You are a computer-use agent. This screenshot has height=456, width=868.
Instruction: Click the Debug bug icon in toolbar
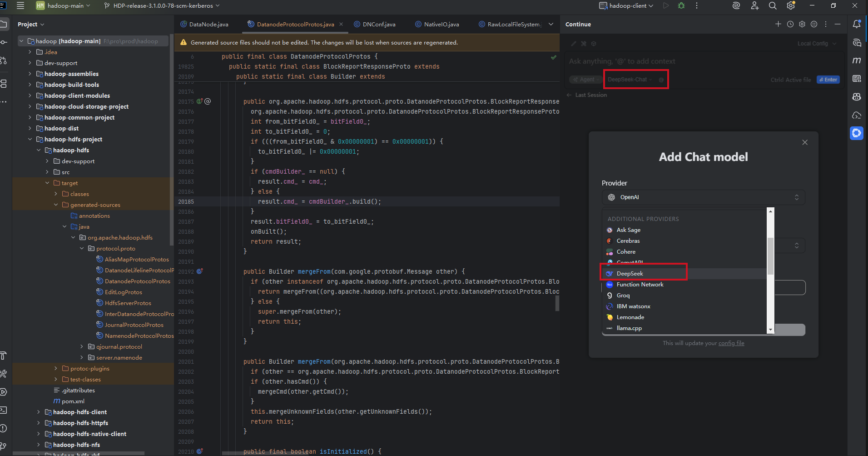click(681, 6)
